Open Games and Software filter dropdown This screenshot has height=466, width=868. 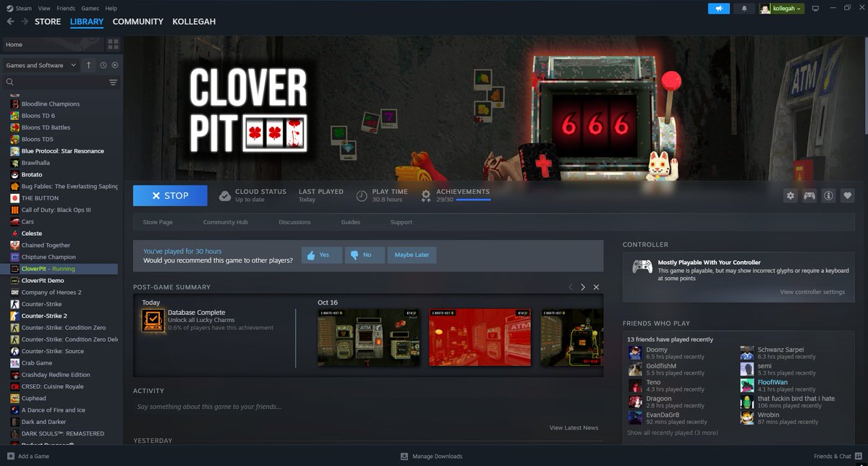click(x=41, y=65)
